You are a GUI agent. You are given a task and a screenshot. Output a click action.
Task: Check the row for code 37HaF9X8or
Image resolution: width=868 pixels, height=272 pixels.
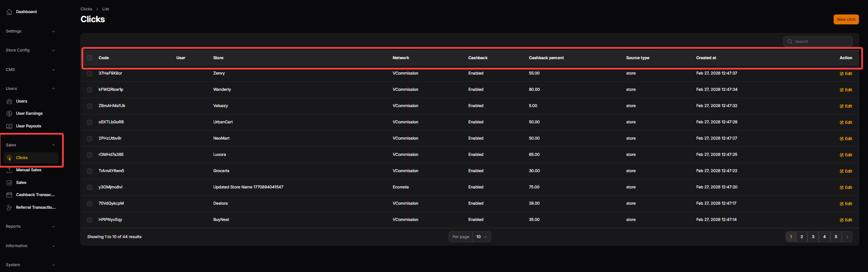(x=90, y=74)
